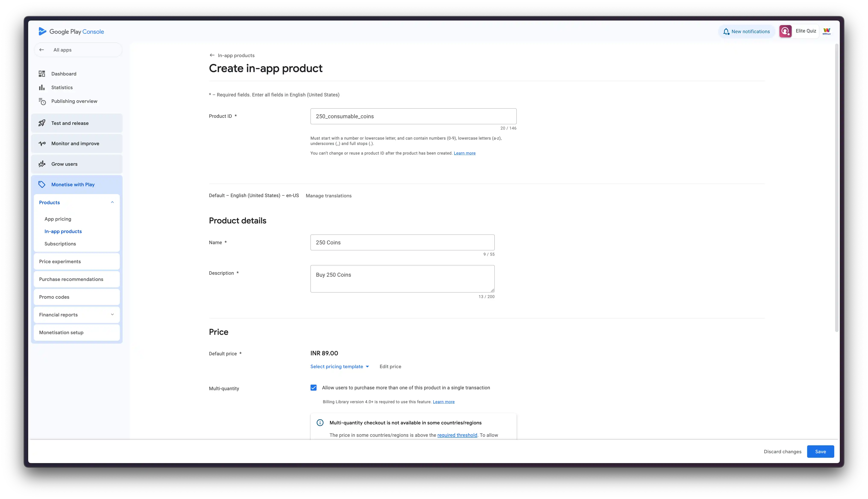Viewport: 868px width, 499px height.
Task: Click the Statistics bar chart icon
Action: coord(42,87)
